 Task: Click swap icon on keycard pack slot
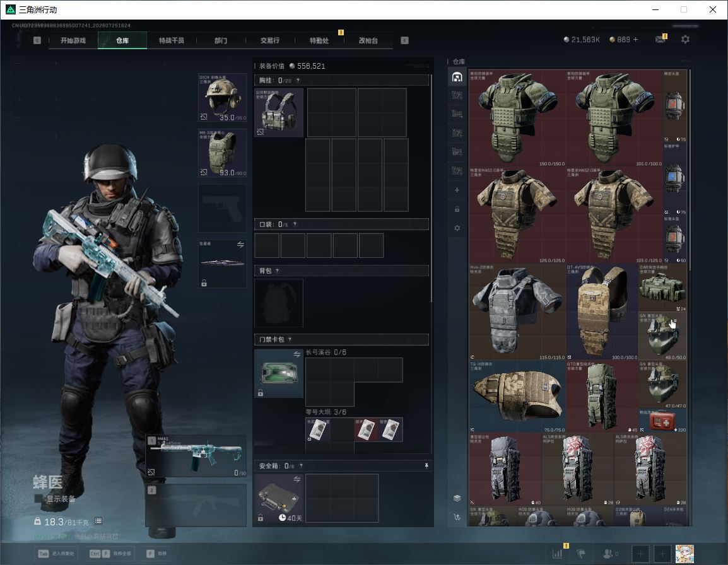pos(296,354)
